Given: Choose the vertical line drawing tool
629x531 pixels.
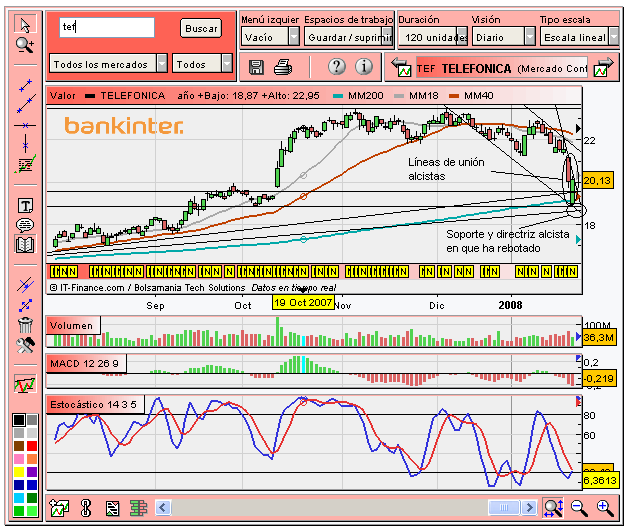Looking at the screenshot, I should pyautogui.click(x=25, y=143).
